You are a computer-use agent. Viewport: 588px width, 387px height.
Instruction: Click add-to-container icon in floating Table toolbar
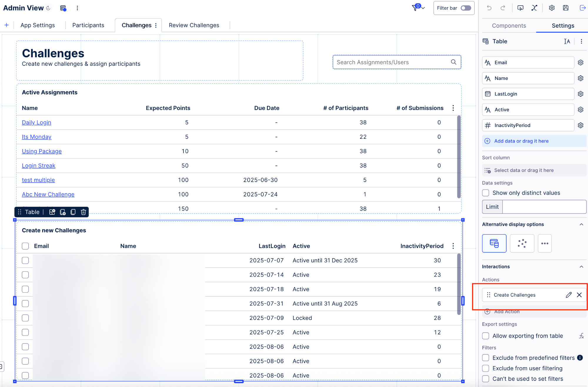point(52,212)
